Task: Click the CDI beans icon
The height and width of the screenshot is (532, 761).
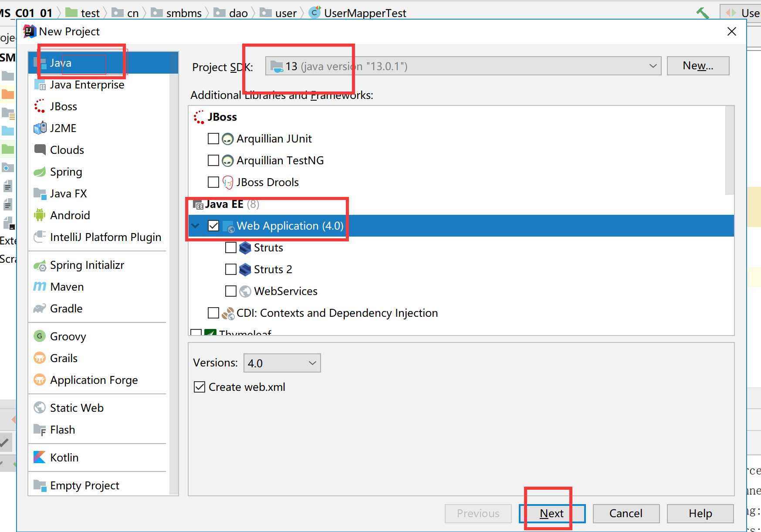Action: point(228,313)
